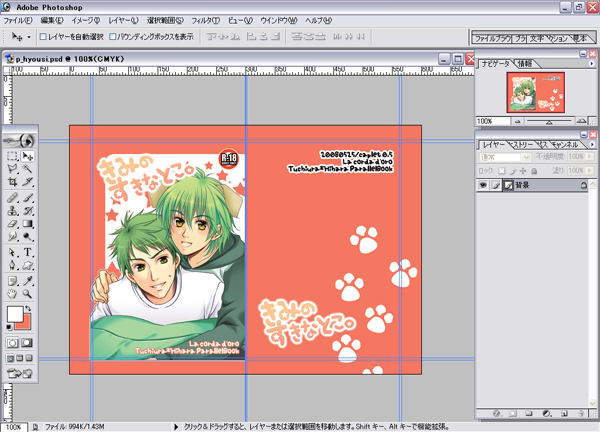Open the 選択範囲 menu
This screenshot has height=432, width=600.
(165, 21)
